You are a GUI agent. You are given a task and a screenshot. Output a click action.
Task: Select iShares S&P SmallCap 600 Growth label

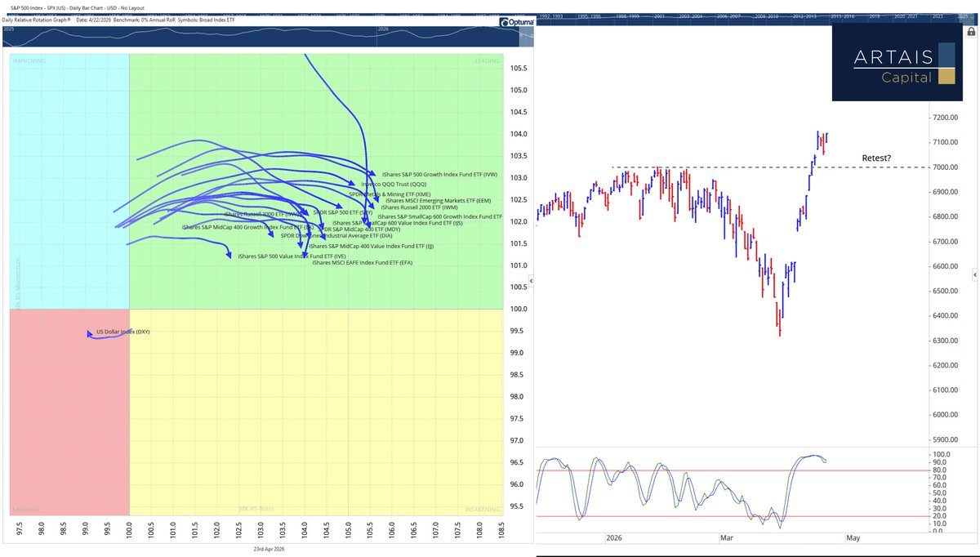440,217
